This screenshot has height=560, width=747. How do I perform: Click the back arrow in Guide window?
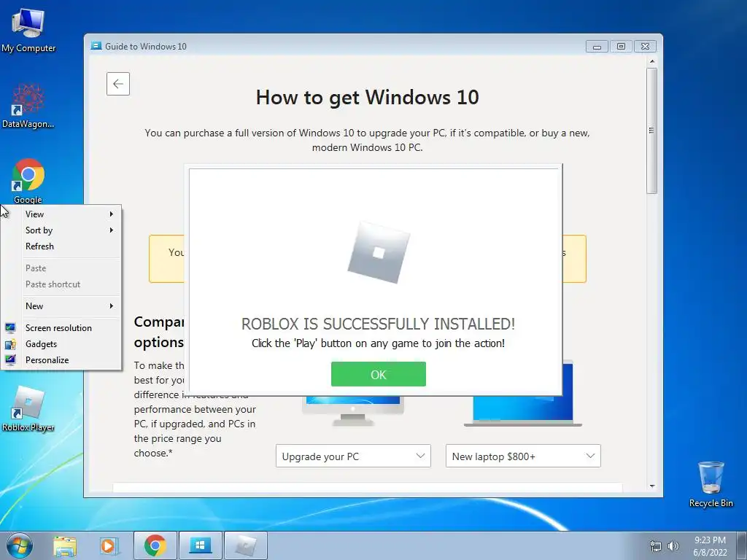click(118, 84)
